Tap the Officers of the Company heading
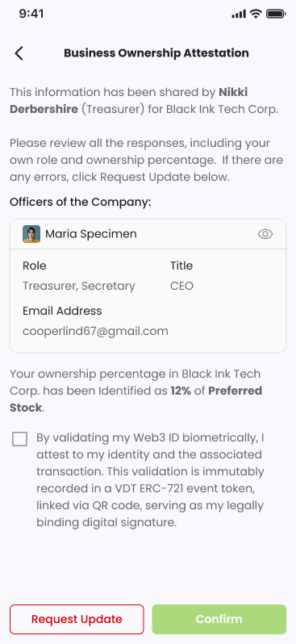The width and height of the screenshot is (296, 644). pos(81,202)
